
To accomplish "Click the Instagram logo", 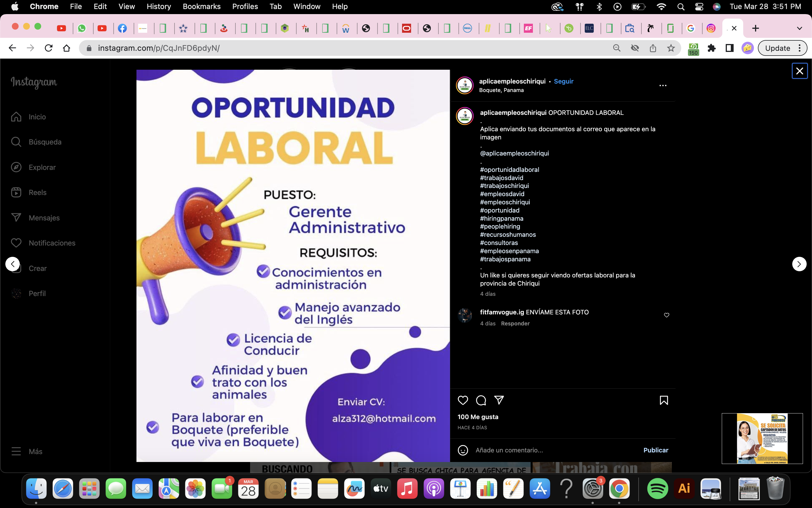I will (34, 82).
